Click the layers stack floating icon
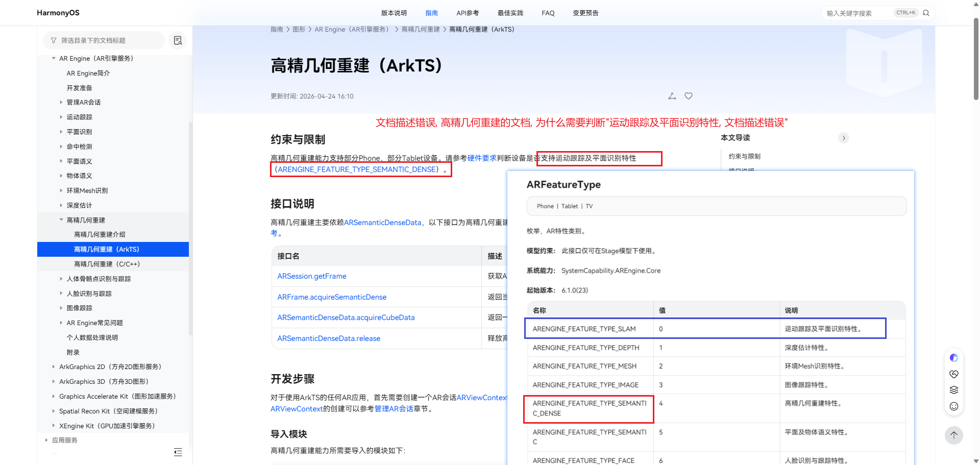The width and height of the screenshot is (980, 465). (x=954, y=390)
